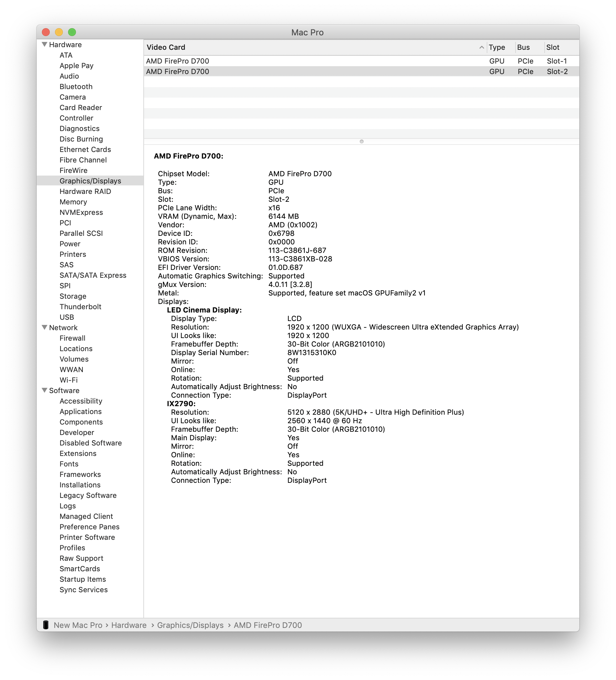Select Locations under Network

76,348
